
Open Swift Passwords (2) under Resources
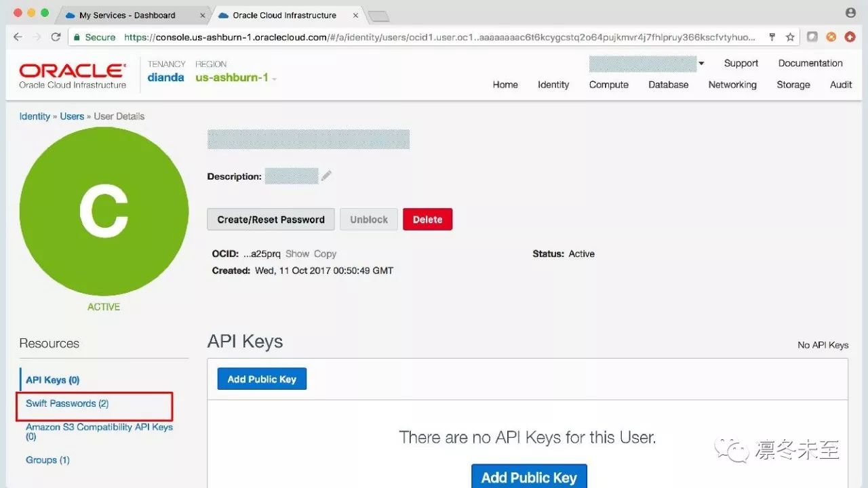67,404
